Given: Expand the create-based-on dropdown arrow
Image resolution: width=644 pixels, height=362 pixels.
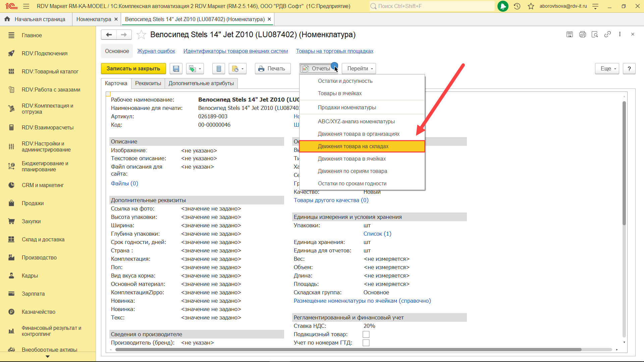Looking at the screenshot, I should click(x=200, y=69).
